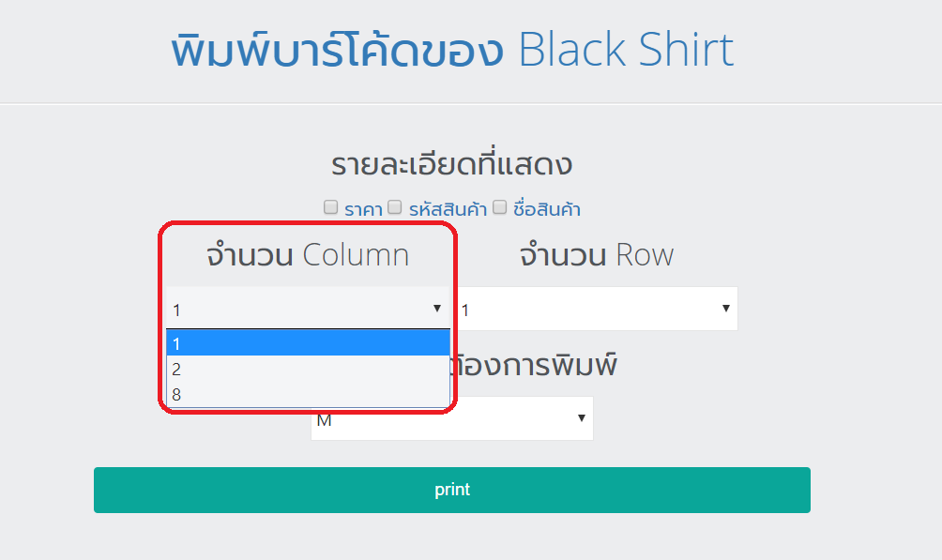
Task: Click the จำนวน Row label
Action: pos(597,255)
